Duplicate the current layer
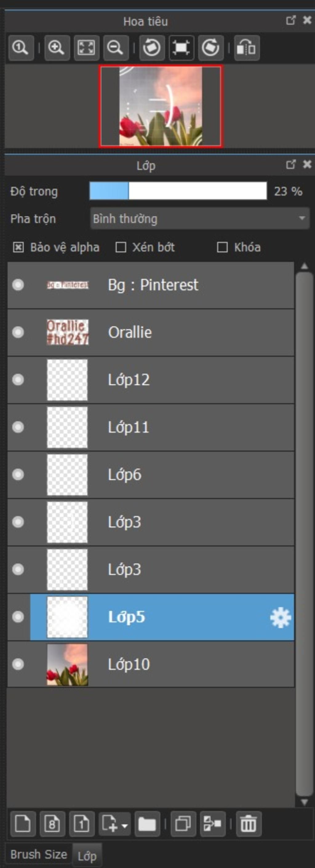 point(183,824)
